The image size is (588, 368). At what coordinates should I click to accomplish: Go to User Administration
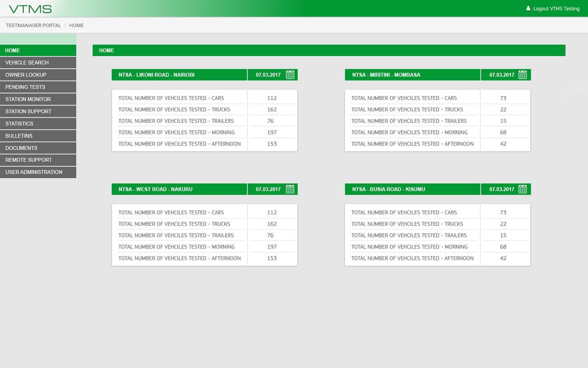(38, 172)
